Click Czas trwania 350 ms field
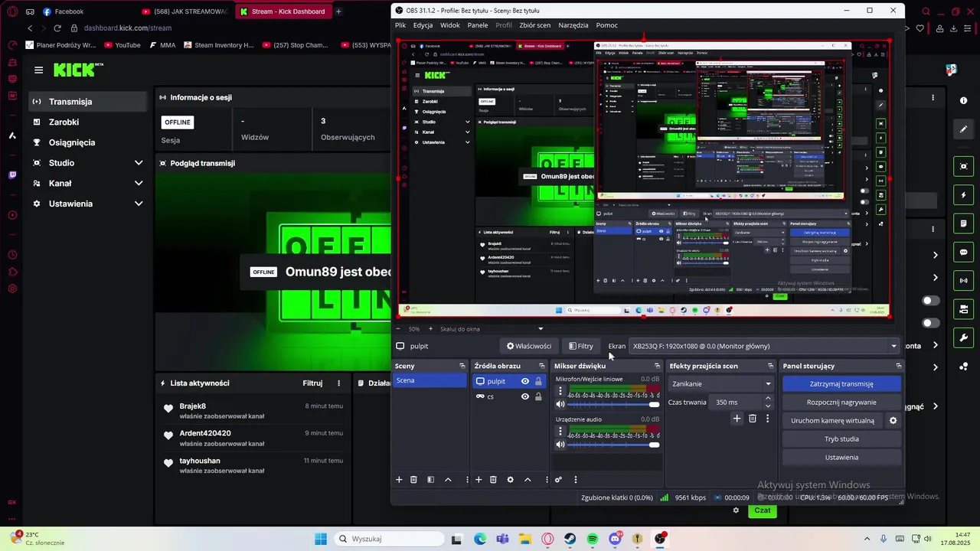The height and width of the screenshot is (551, 980). [736, 403]
